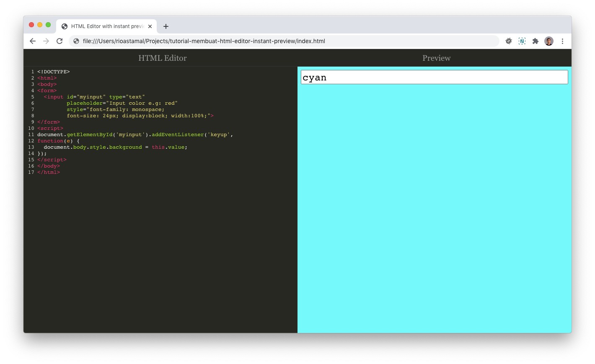Image resolution: width=595 pixels, height=364 pixels.
Task: Click the green maximize window button
Action: point(48,25)
